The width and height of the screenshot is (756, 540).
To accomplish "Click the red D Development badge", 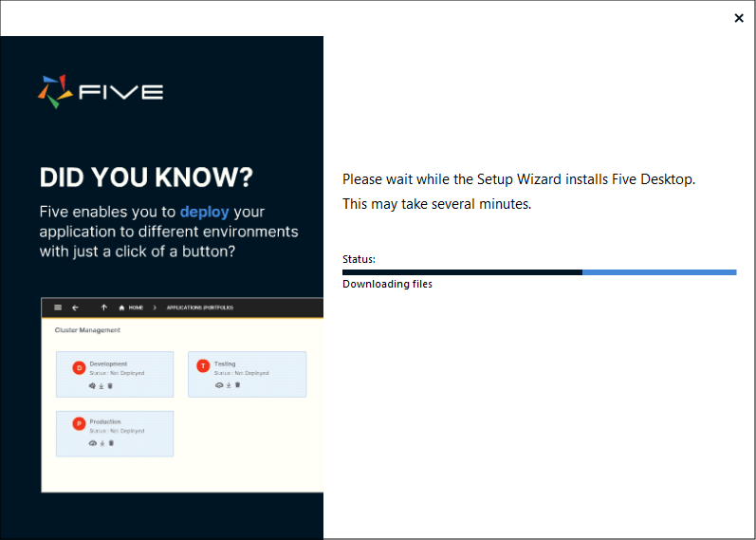I will click(x=79, y=367).
